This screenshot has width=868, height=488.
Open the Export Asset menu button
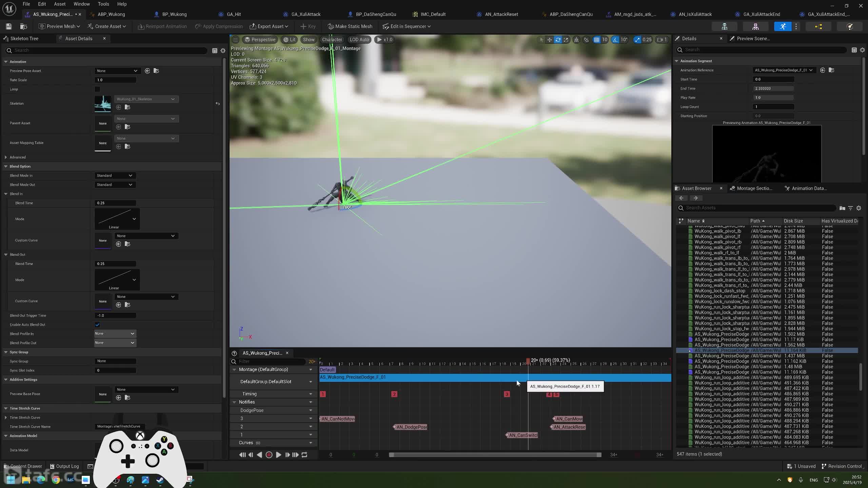[x=269, y=26]
